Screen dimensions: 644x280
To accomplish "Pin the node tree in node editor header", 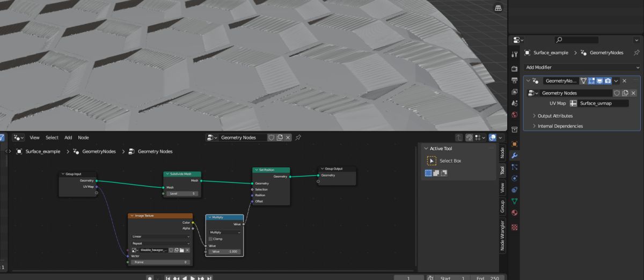I will click(x=298, y=138).
